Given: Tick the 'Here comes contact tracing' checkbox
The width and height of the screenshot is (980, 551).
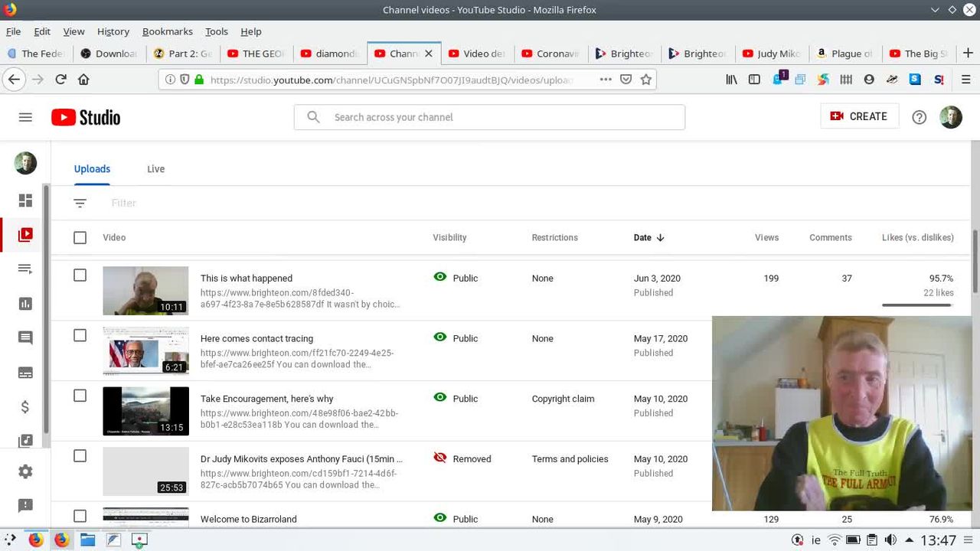Looking at the screenshot, I should [80, 335].
